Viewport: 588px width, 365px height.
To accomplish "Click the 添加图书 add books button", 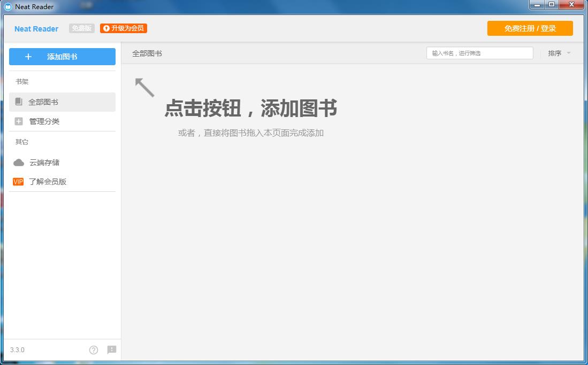I will click(x=62, y=57).
